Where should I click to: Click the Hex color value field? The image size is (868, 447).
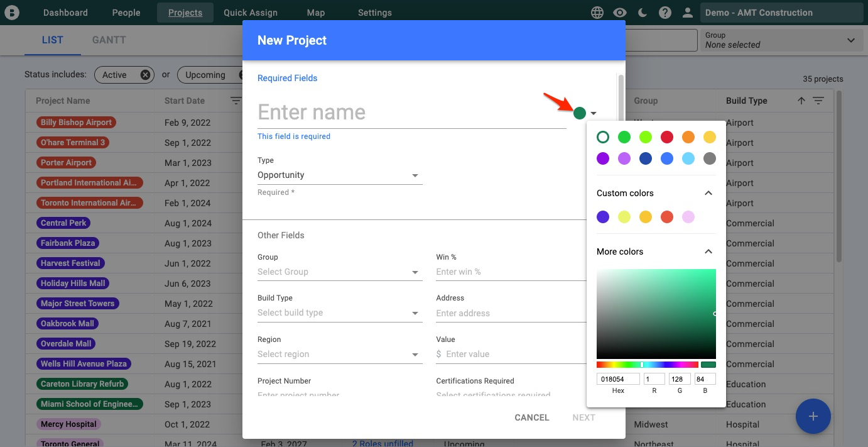pos(618,379)
